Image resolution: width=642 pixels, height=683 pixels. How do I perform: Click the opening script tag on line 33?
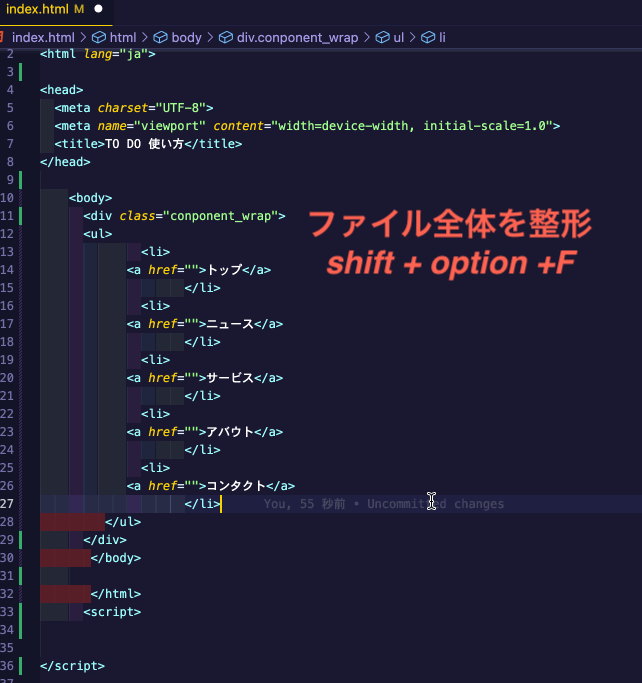click(112, 612)
